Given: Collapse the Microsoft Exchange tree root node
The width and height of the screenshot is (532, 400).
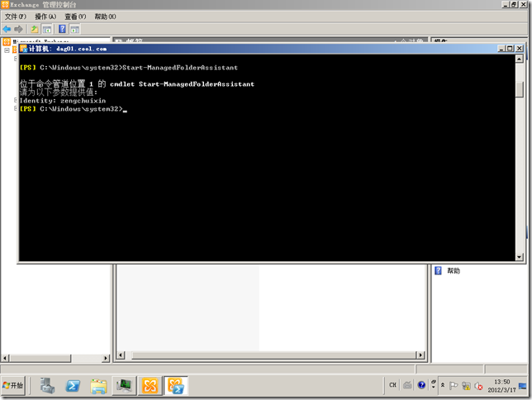Looking at the screenshot, I should [6, 50].
